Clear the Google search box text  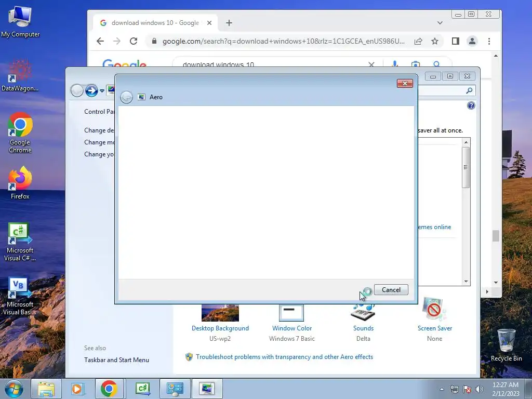click(371, 64)
